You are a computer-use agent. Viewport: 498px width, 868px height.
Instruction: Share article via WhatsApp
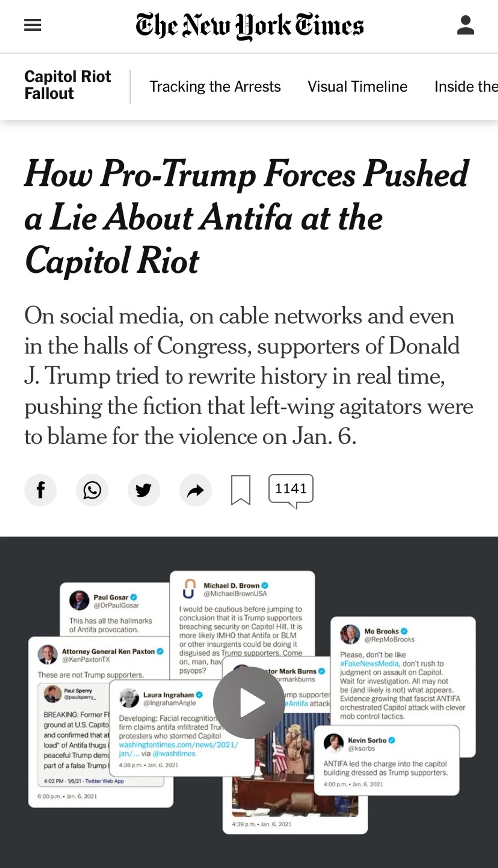coord(92,490)
